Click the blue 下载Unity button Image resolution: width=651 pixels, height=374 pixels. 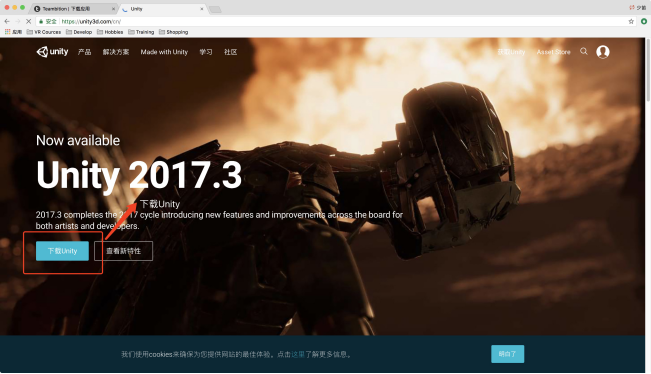point(62,251)
